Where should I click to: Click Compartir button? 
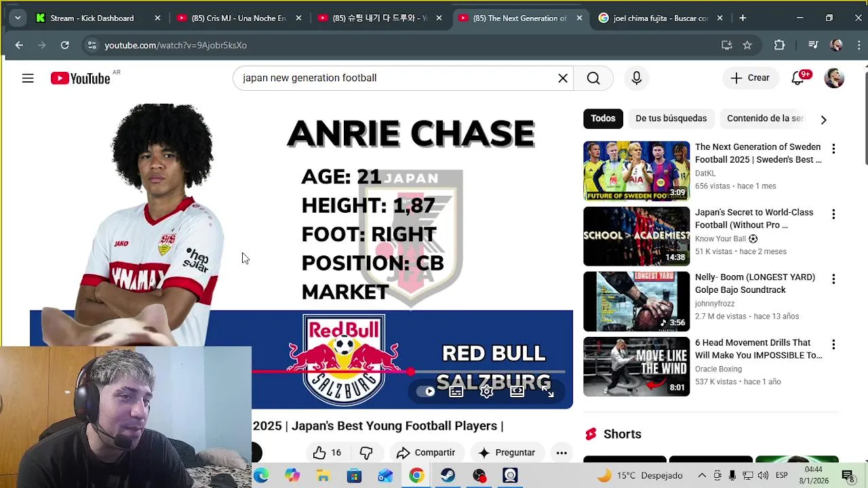point(426,453)
